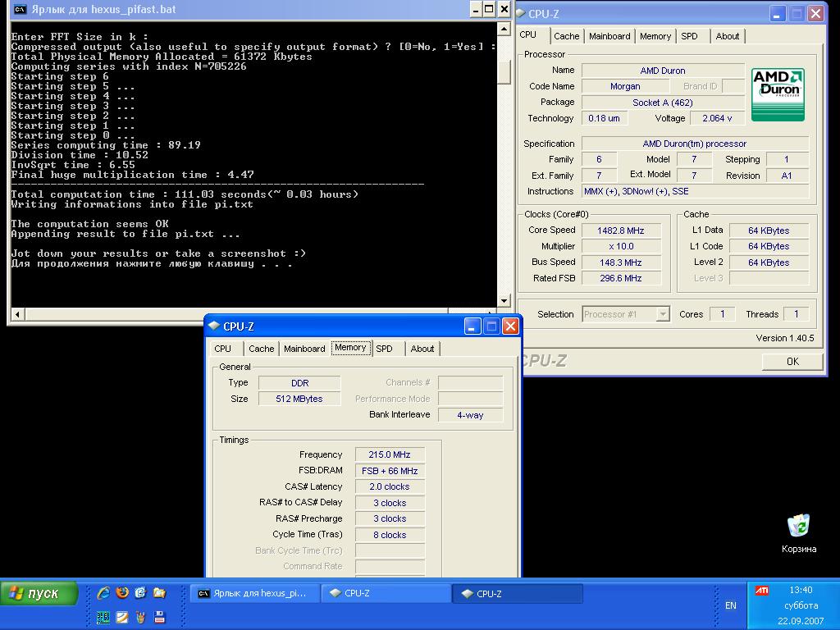
Task: Switch to hexus_pifast console in taskbar
Action: click(x=255, y=594)
